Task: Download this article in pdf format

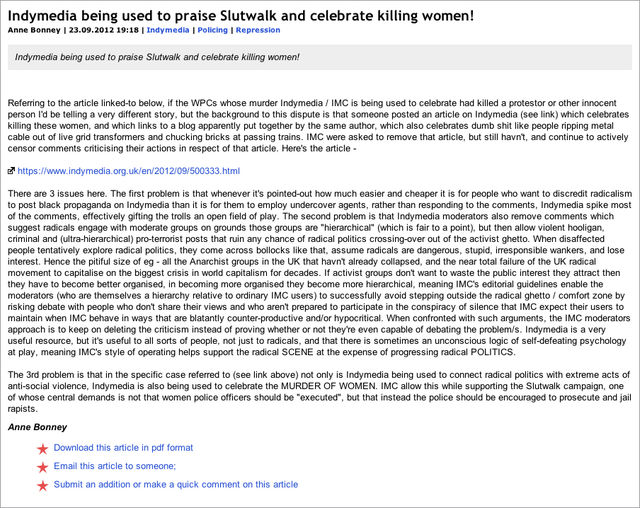Action: click(x=123, y=448)
